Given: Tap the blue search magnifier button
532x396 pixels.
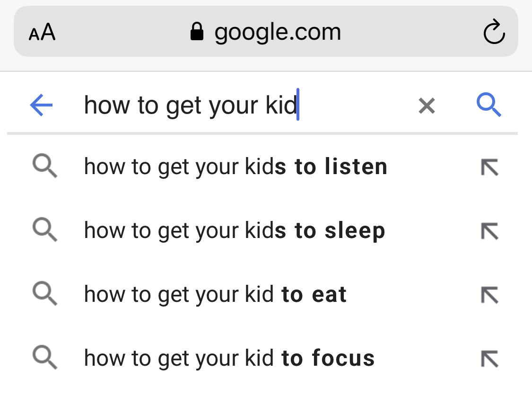Looking at the screenshot, I should tap(489, 105).
